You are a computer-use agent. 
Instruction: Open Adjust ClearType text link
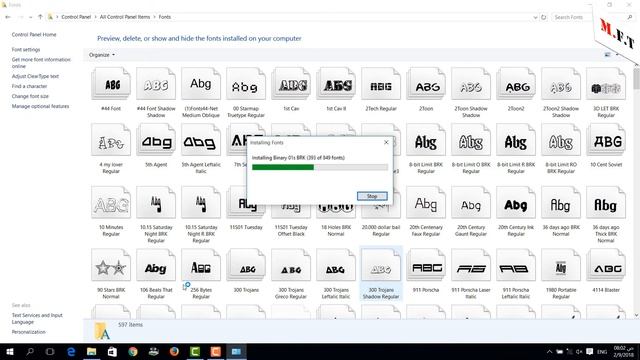tap(35, 76)
